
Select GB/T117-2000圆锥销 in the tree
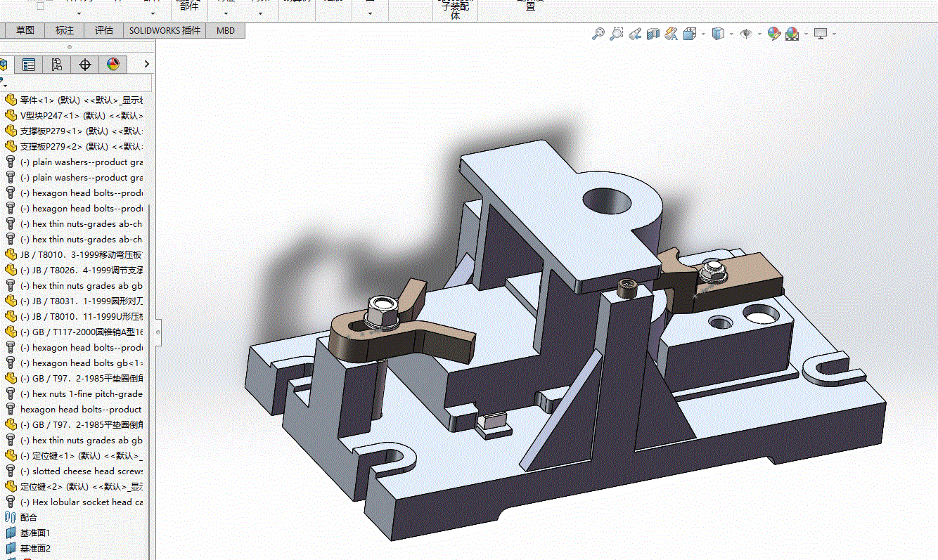coord(74,332)
